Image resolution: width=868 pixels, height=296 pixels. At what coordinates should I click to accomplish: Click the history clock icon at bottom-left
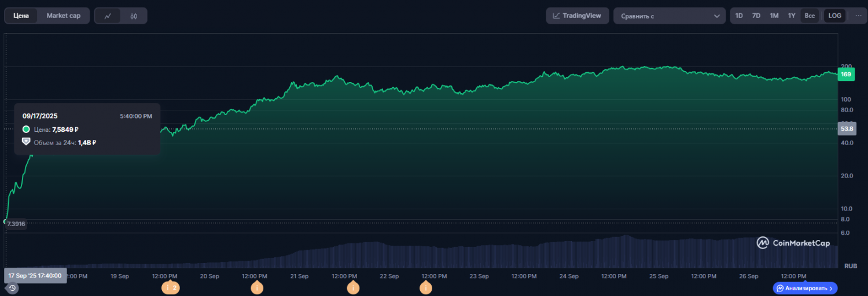tap(12, 287)
